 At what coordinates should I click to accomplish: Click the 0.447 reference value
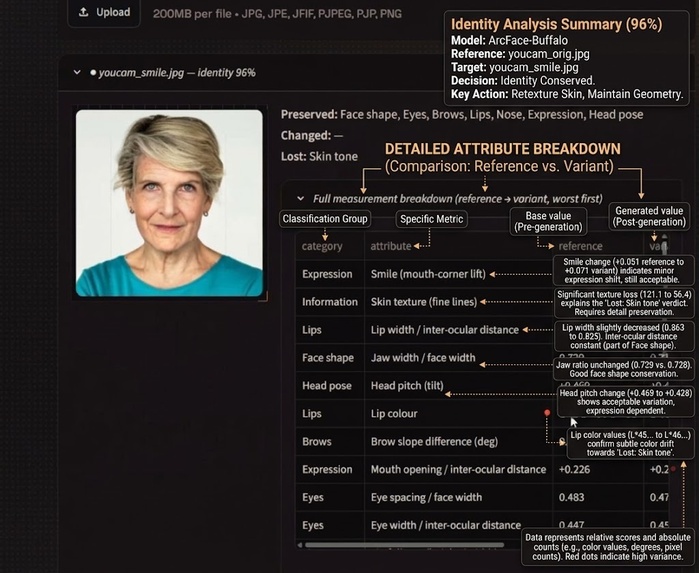571,525
